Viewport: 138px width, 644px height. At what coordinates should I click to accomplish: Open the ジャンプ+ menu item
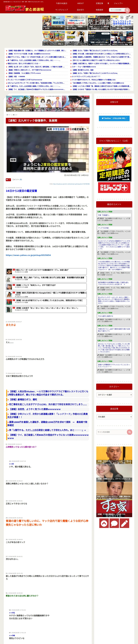coord(118,4)
